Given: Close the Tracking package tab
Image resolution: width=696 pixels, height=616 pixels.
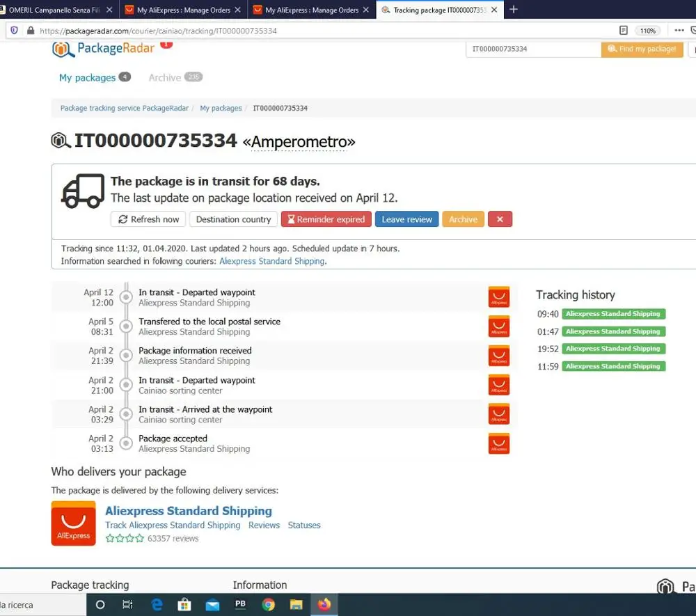Looking at the screenshot, I should pos(494,10).
